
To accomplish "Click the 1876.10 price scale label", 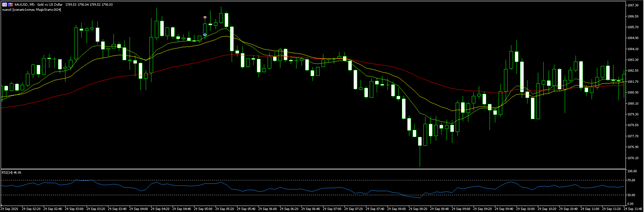I will [633, 158].
